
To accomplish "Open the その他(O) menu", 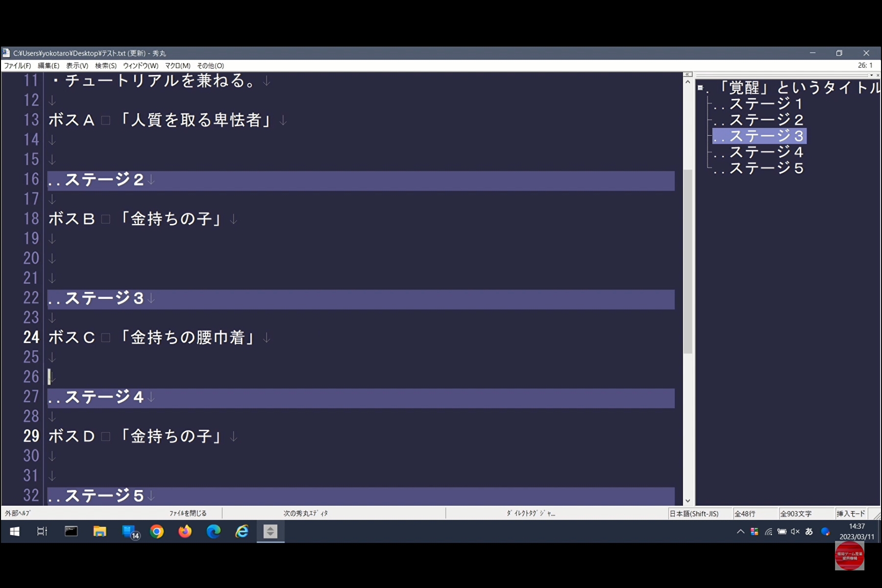I will tap(211, 66).
